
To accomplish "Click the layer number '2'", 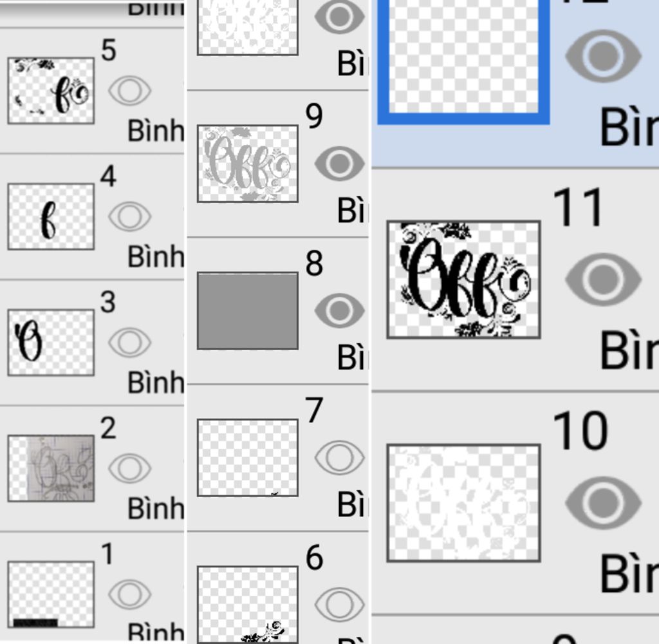I will (108, 428).
